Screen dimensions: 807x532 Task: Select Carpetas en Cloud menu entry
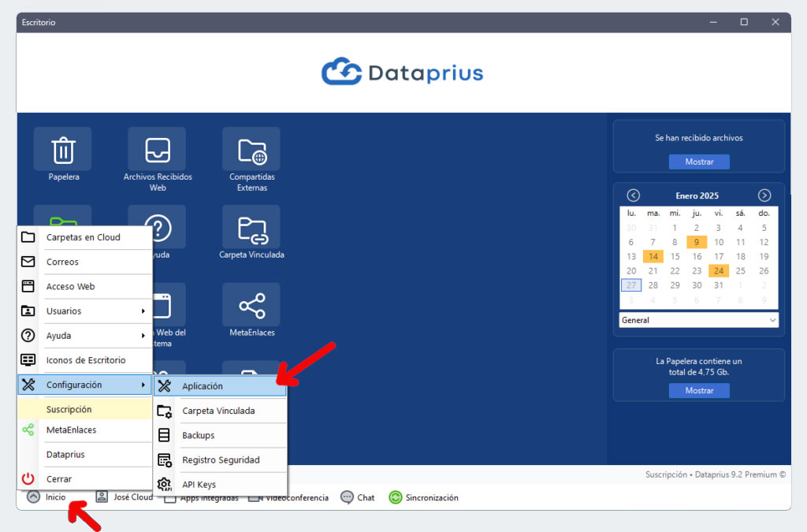tap(85, 237)
